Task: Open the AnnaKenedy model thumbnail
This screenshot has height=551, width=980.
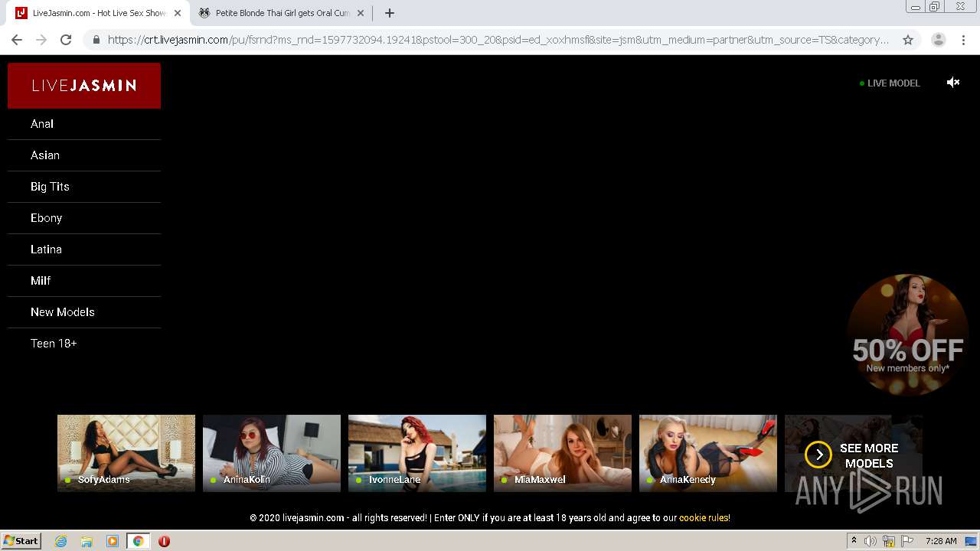Action: (x=708, y=453)
